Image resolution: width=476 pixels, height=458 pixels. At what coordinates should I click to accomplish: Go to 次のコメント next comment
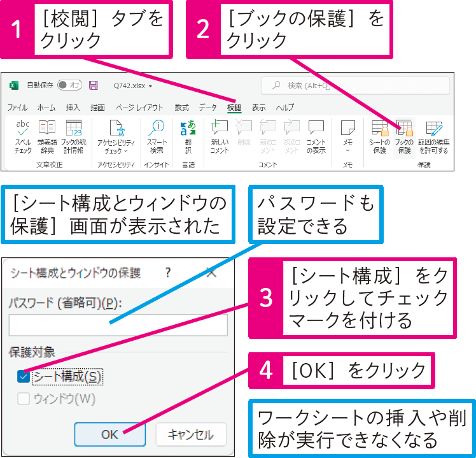pos(291,137)
